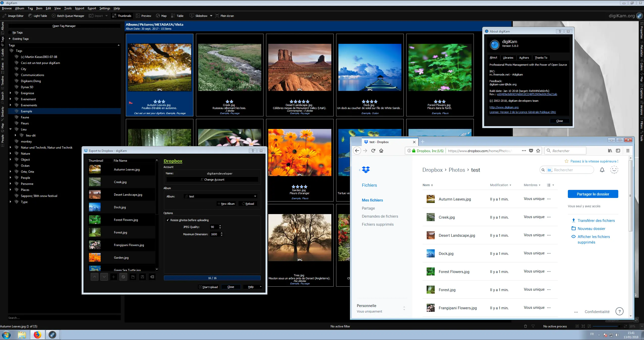Open the Image Editor from the toolbar
This screenshot has width=644, height=340.
[13, 16]
